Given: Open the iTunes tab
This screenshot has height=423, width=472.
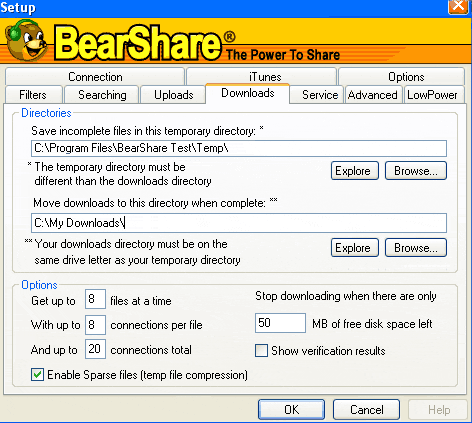Looking at the screenshot, I should 265,77.
